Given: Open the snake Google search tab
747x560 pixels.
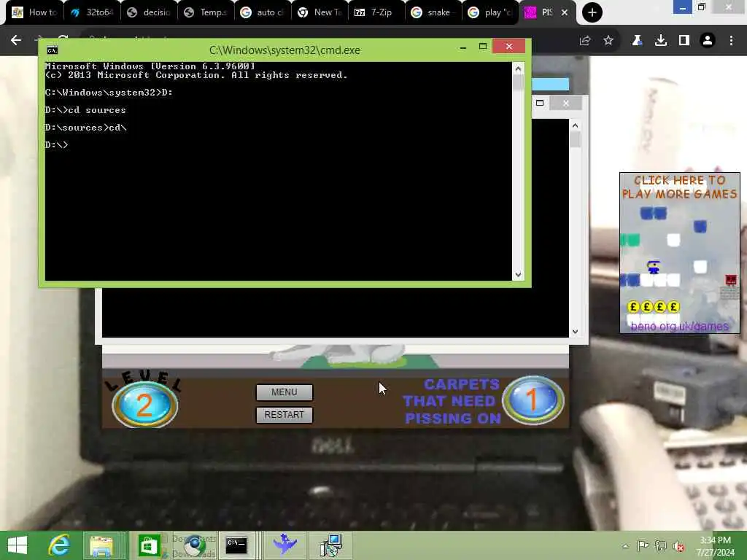Looking at the screenshot, I should 433,12.
